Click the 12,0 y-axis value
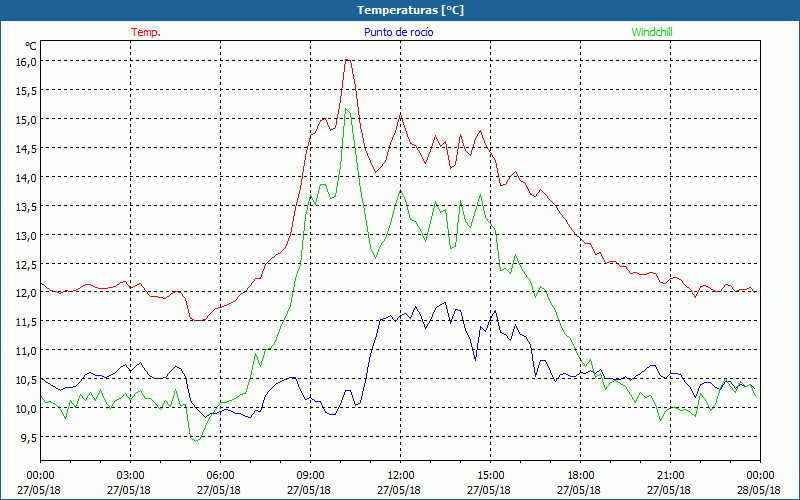 click(27, 294)
